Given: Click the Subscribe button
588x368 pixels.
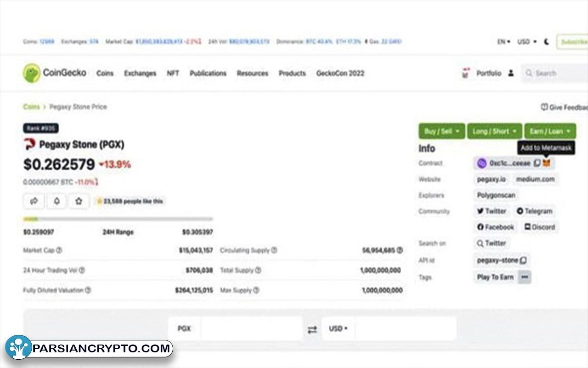Looking at the screenshot, I should coord(572,41).
